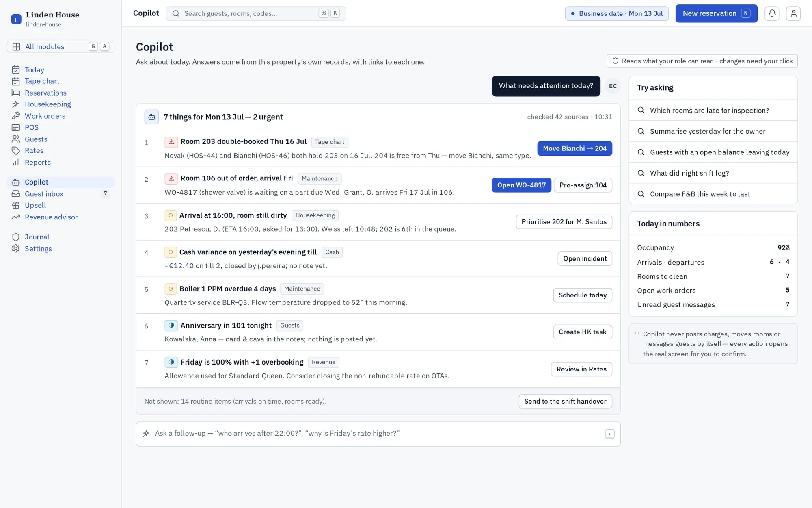The width and height of the screenshot is (812, 508).
Task: Click Guest inbox tray icon
Action: pos(16,194)
